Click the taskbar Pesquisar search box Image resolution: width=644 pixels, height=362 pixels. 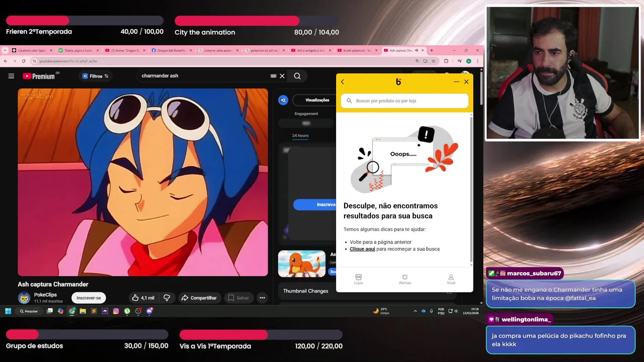(x=29, y=311)
